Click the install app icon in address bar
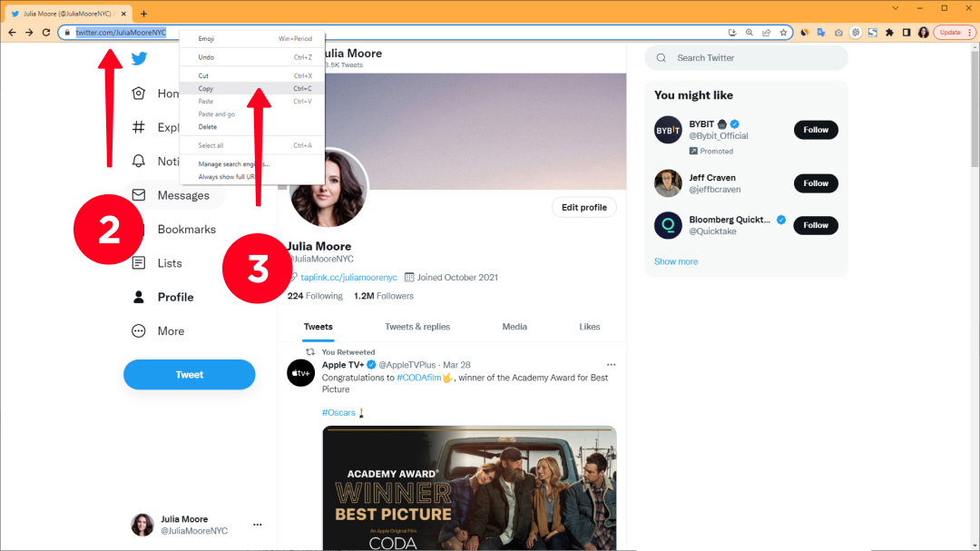This screenshot has height=551, width=980. coord(732,33)
